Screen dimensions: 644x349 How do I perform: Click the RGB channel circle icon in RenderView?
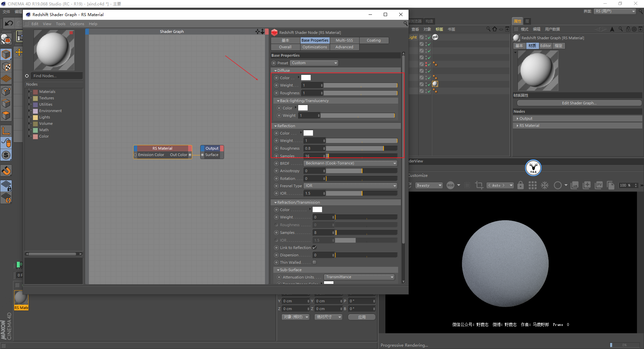[450, 185]
